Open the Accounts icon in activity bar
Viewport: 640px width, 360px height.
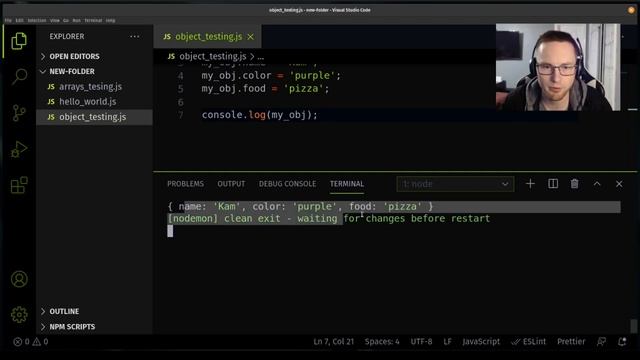pyautogui.click(x=19, y=279)
